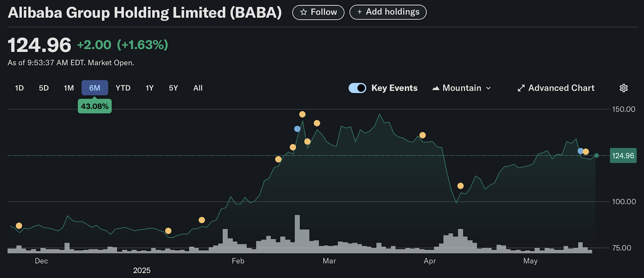This screenshot has height=278, width=644.
Task: Click the Mar label on the time axis
Action: click(x=329, y=261)
